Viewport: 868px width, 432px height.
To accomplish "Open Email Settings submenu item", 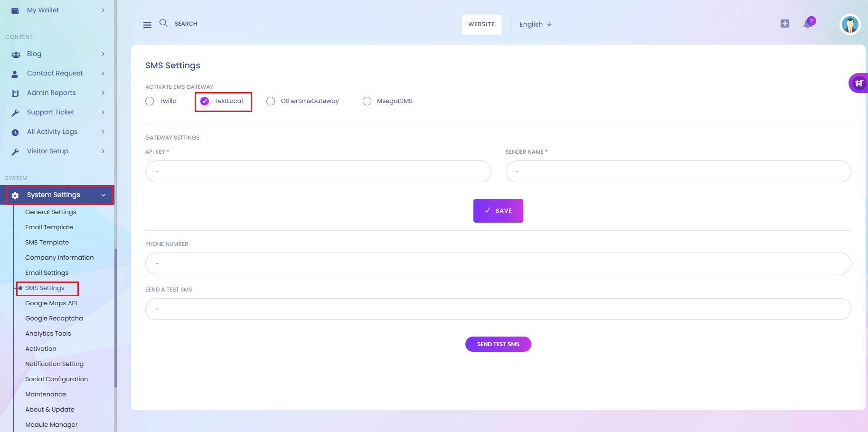I will pyautogui.click(x=47, y=272).
